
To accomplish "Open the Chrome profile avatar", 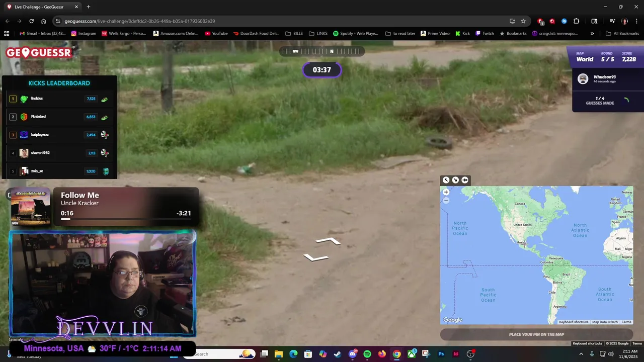I will tap(624, 21).
